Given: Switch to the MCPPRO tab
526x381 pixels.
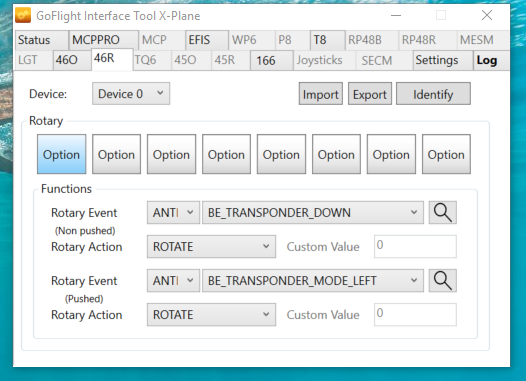Looking at the screenshot, I should 104,40.
